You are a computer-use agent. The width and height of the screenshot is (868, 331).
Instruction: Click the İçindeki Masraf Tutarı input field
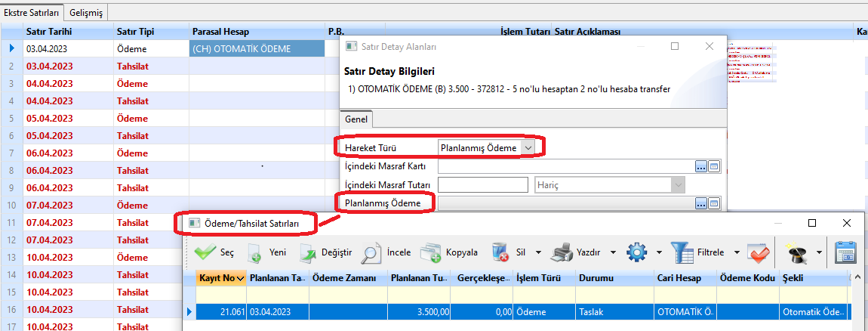click(482, 184)
